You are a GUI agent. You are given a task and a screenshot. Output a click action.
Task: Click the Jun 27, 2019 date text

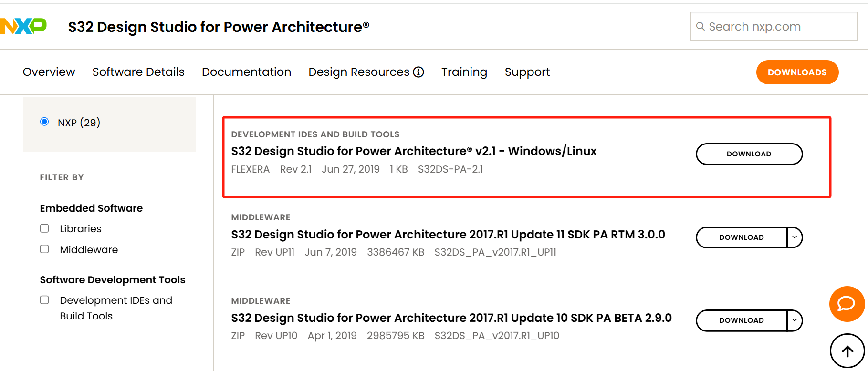(x=351, y=169)
